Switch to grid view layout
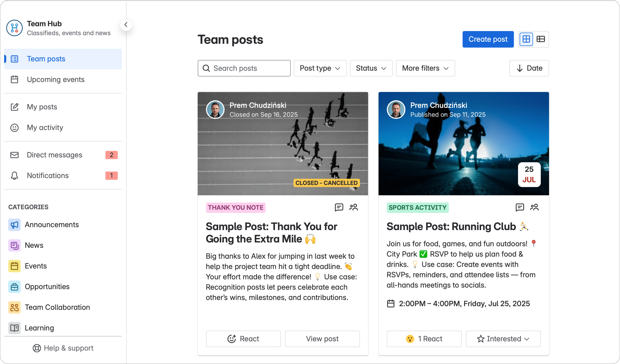The height and width of the screenshot is (364, 620). pos(526,39)
